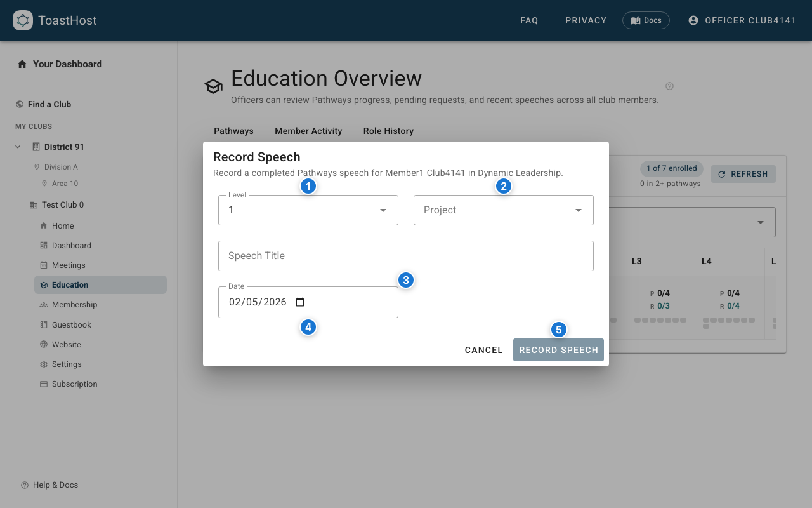Open the pathway dropdown arrow behind the dialog

point(761,222)
